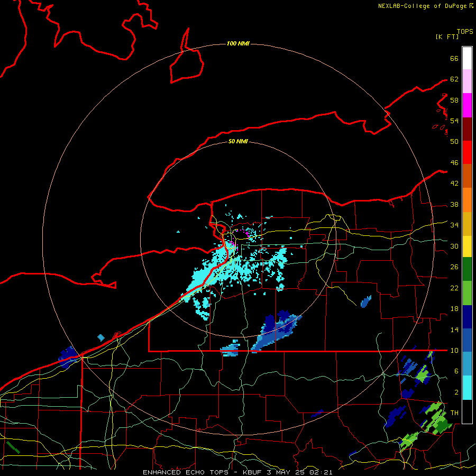Pick the gold legend swatch

467,224
